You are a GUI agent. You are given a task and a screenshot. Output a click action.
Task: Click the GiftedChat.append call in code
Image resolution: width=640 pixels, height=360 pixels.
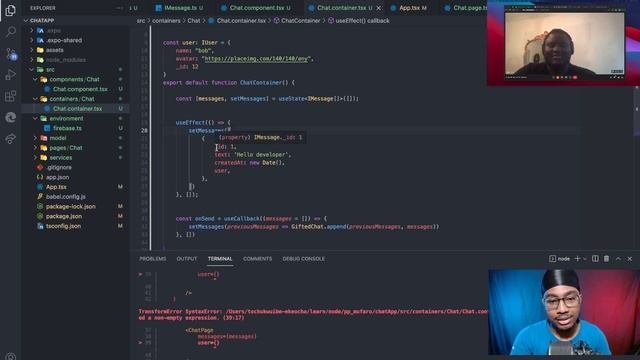coord(318,227)
